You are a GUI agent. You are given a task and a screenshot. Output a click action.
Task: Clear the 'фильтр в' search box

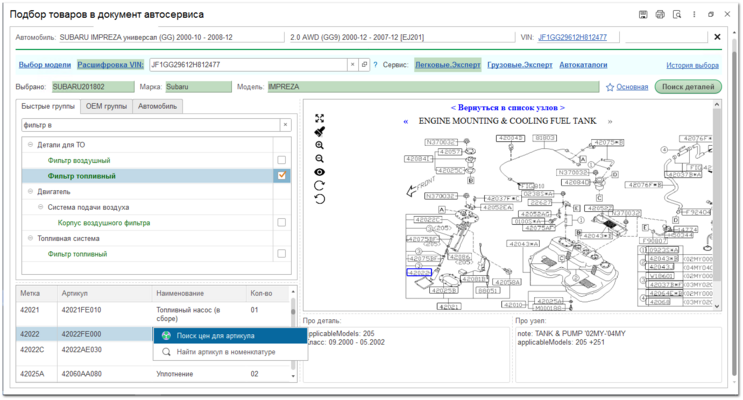[x=285, y=125]
